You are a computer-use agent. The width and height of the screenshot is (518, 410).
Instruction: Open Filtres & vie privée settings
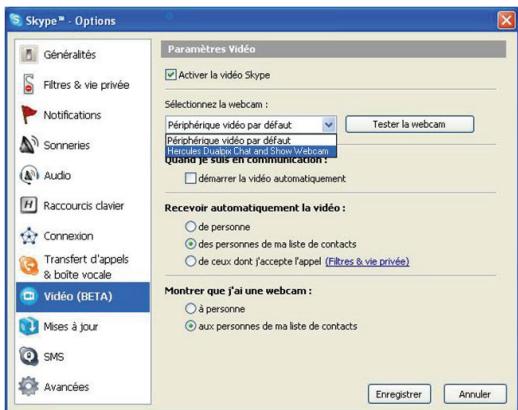(83, 85)
